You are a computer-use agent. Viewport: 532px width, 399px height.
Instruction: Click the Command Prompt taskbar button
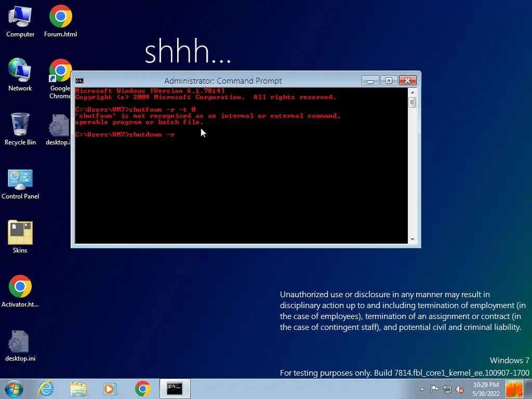175,389
